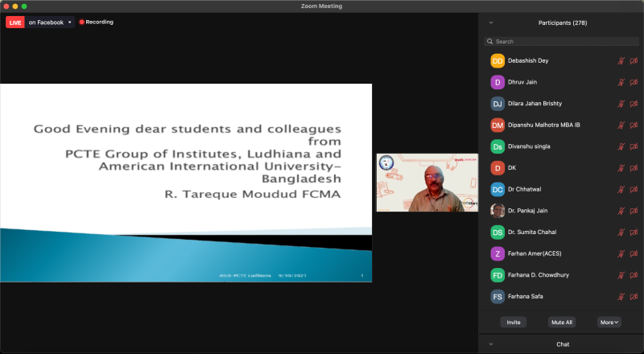Collapse the Participants panel with chevron
This screenshot has height=354, width=644.
(491, 23)
